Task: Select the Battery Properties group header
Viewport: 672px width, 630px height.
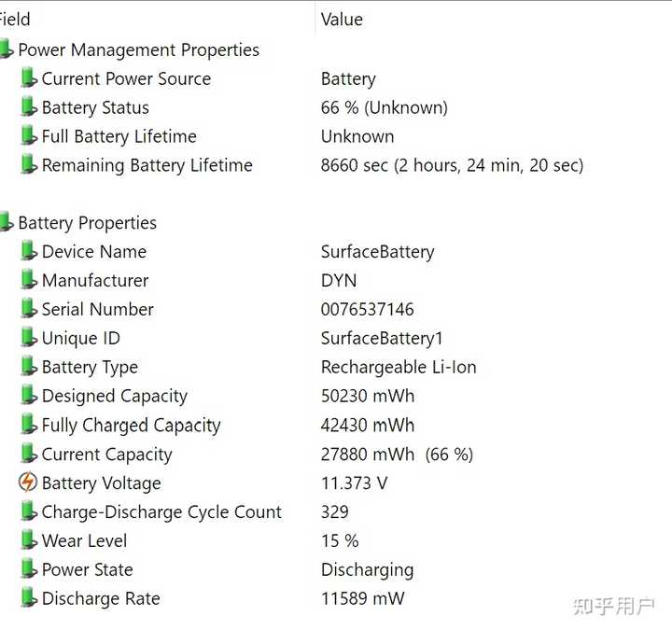Action: 88,223
